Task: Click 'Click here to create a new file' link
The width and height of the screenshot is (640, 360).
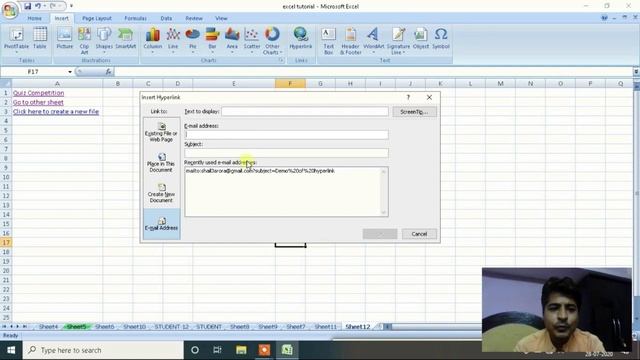Action: pyautogui.click(x=56, y=111)
